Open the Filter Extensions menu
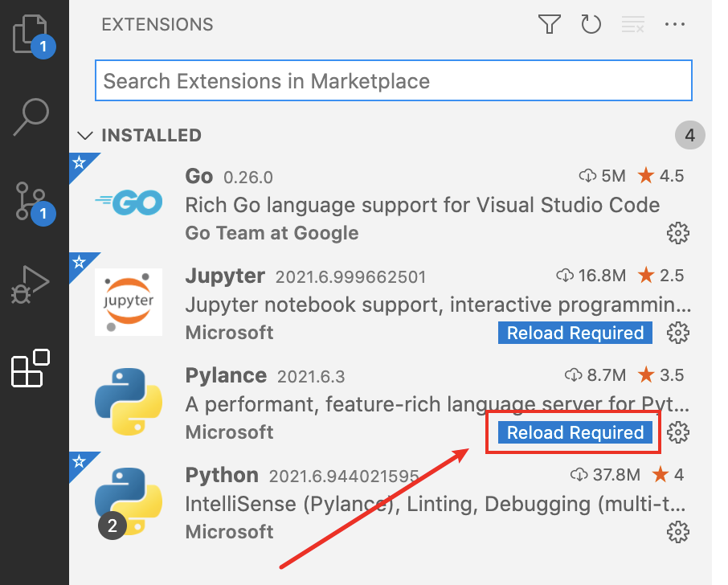 550,24
